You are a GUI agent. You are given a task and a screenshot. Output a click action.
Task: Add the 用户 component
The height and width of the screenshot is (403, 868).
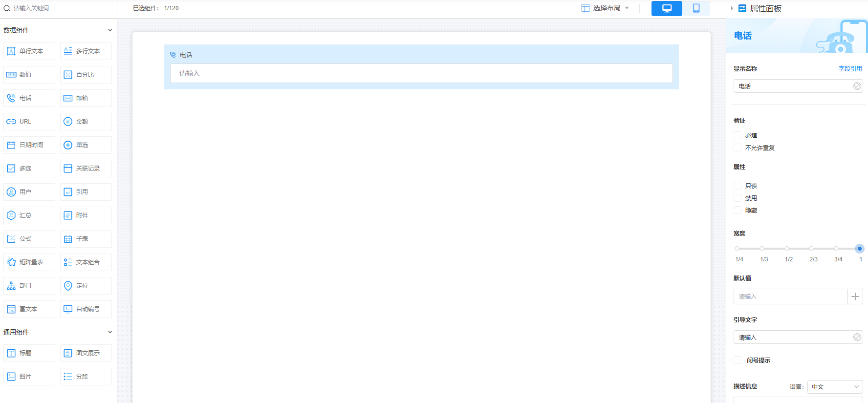pyautogui.click(x=29, y=192)
